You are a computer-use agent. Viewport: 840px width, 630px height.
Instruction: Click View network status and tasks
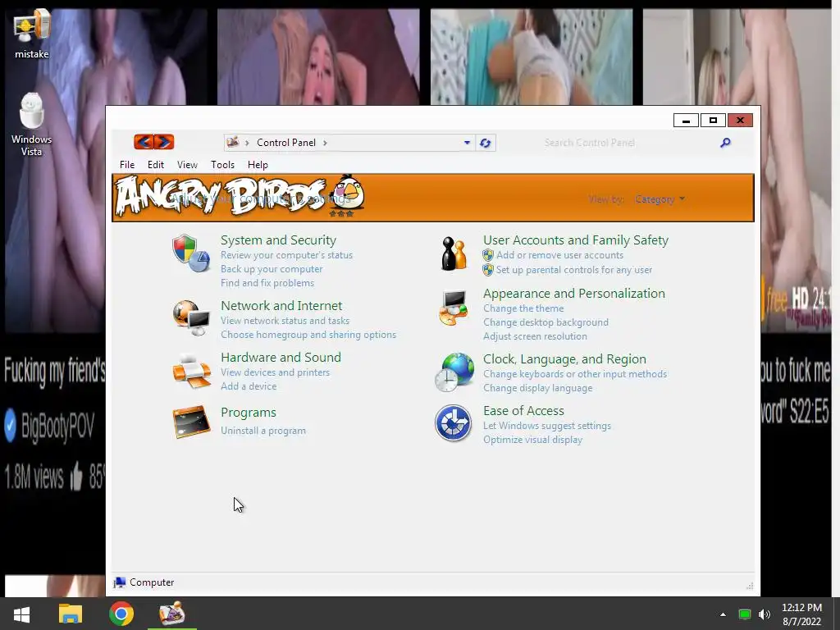(x=285, y=321)
